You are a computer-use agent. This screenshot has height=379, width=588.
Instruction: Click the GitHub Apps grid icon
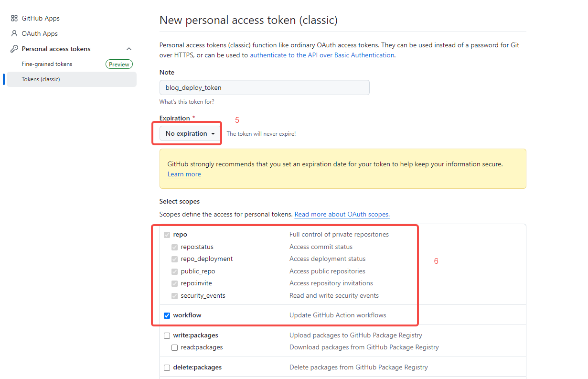click(14, 18)
